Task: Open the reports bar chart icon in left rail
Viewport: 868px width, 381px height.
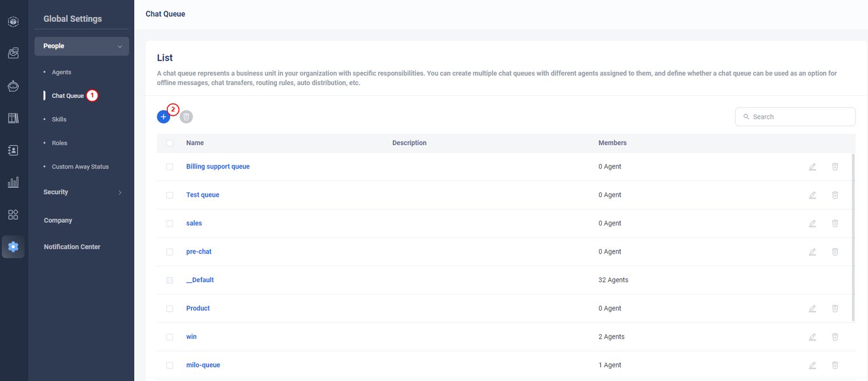Action: 13,182
